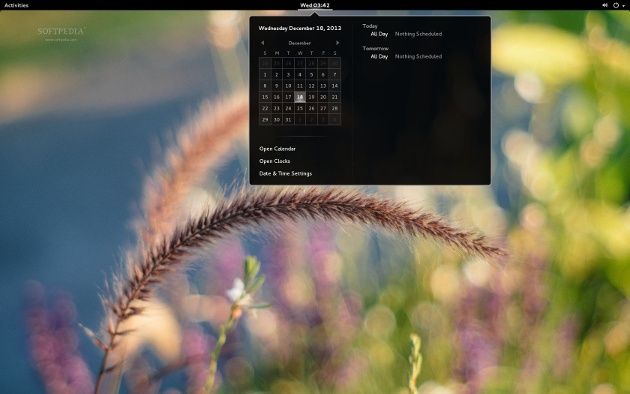
Task: Select December 20 in calendar
Action: pyautogui.click(x=323, y=97)
